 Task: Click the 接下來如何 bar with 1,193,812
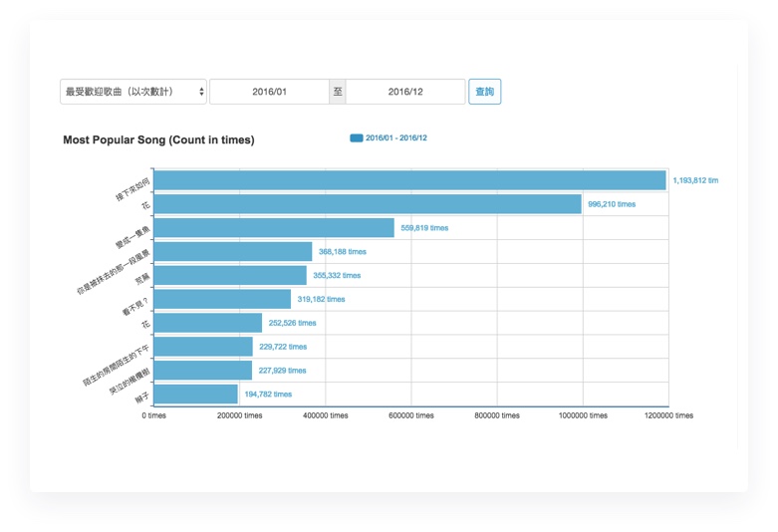pos(409,180)
